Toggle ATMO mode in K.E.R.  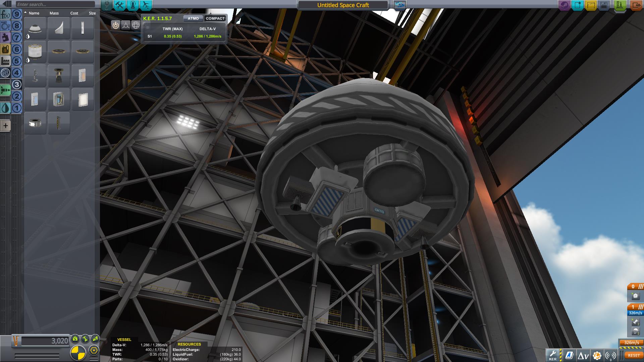(193, 18)
